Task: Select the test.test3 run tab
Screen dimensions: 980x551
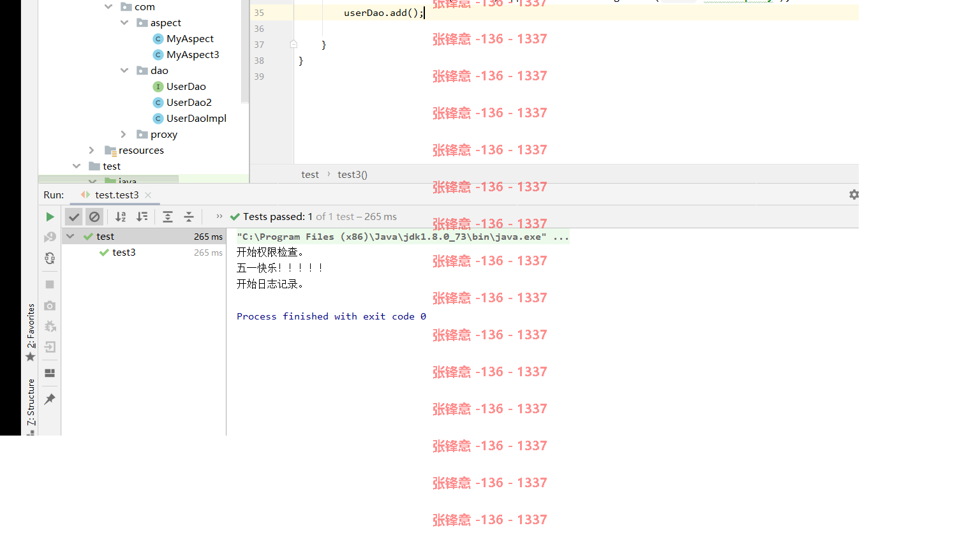Action: 116,195
